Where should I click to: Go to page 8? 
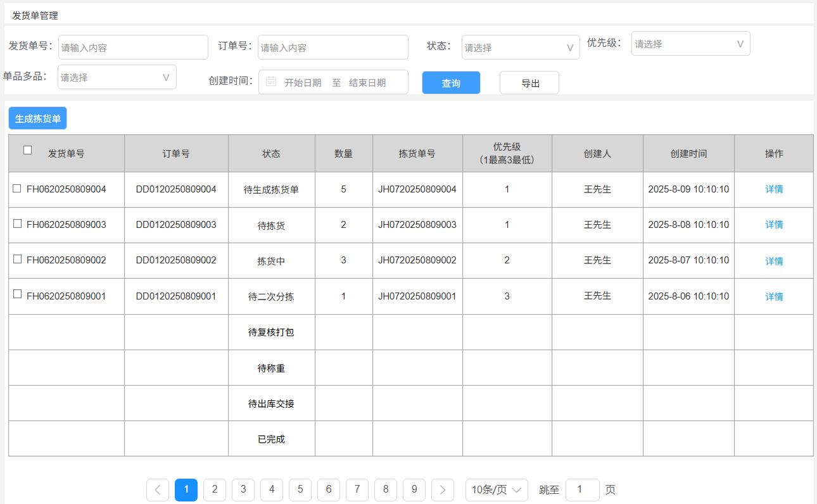386,489
